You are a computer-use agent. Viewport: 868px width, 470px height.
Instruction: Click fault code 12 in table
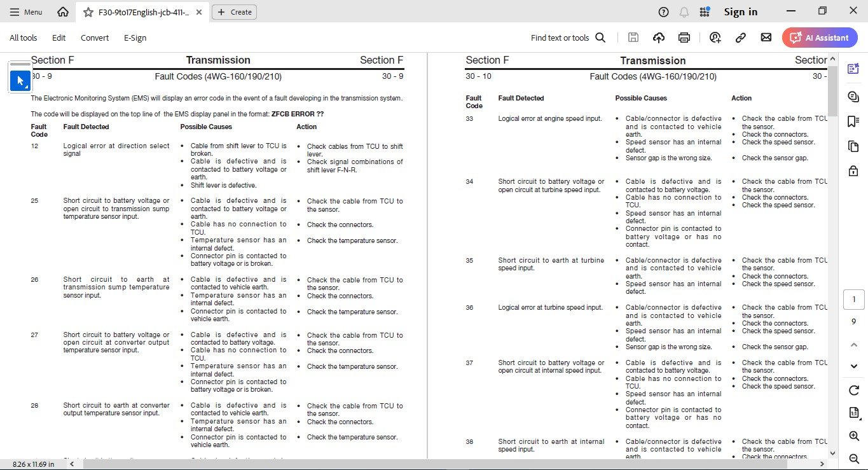point(34,146)
